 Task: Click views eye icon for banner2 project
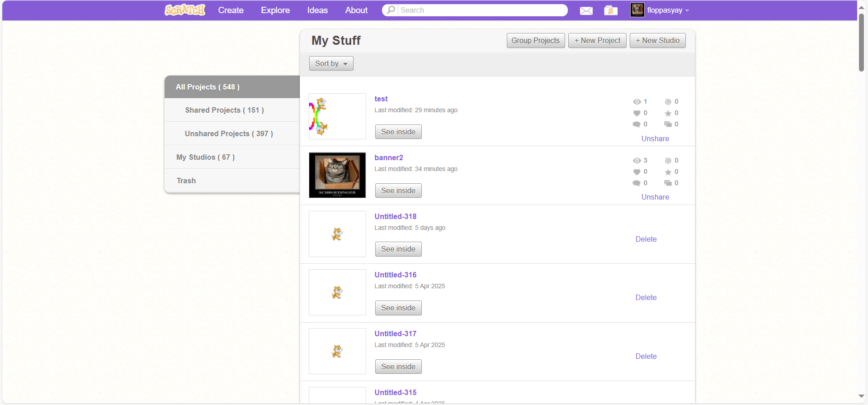click(x=637, y=161)
